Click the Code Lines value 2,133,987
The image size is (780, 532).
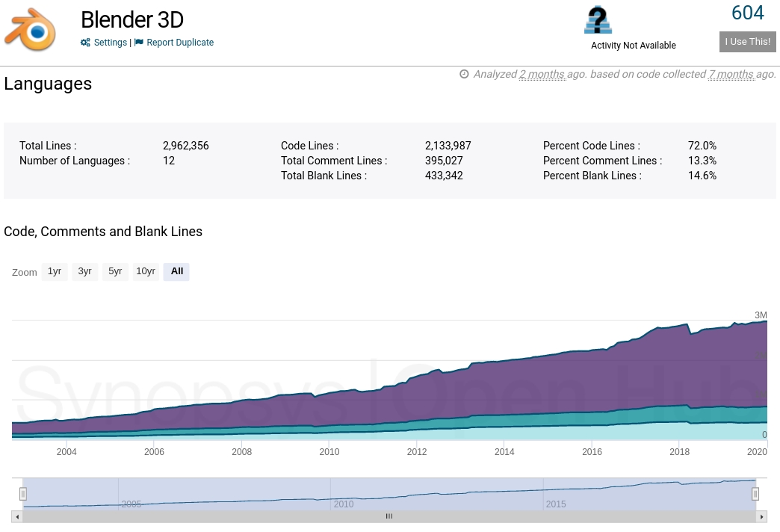(x=448, y=146)
